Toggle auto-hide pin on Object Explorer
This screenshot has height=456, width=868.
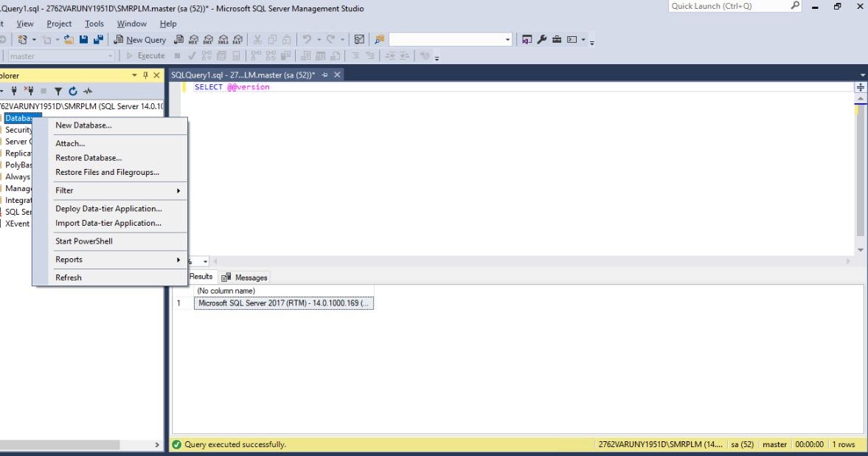click(x=145, y=75)
